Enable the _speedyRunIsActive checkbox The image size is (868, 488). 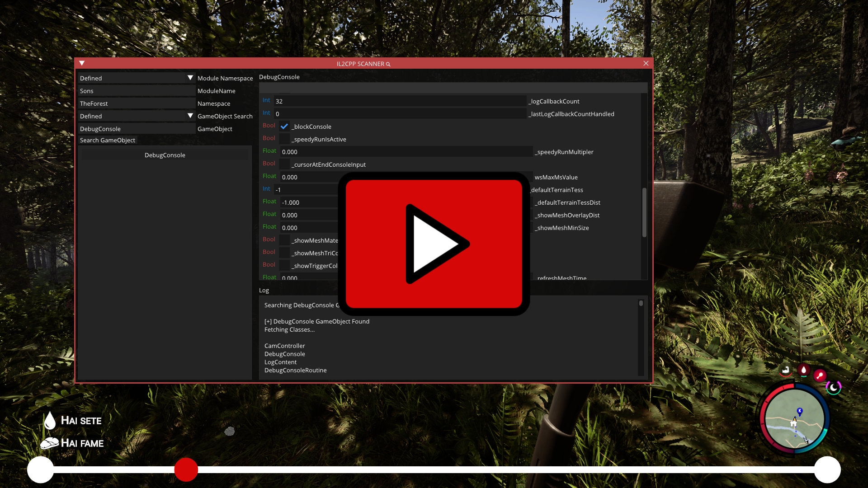(284, 139)
